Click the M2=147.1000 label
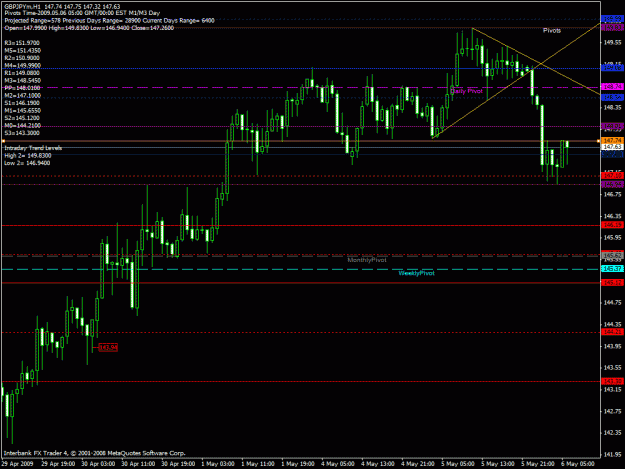625x469 pixels. pyautogui.click(x=22, y=96)
